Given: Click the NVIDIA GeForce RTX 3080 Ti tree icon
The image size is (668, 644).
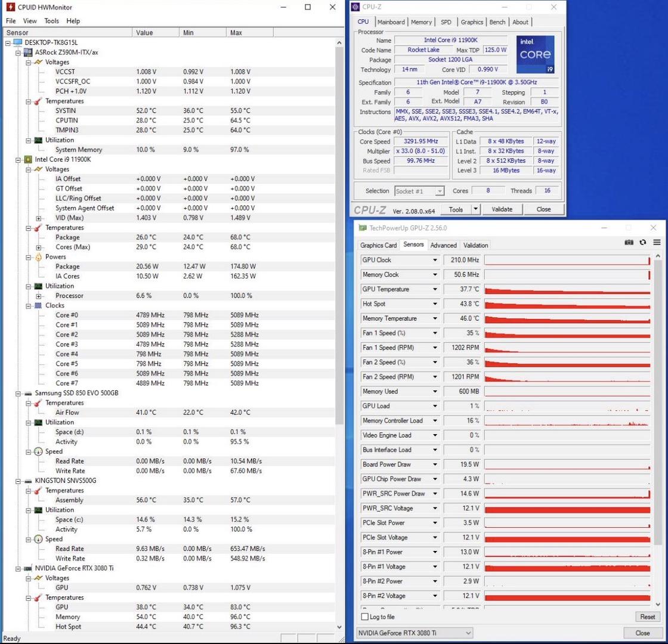Looking at the screenshot, I should coord(27,568).
